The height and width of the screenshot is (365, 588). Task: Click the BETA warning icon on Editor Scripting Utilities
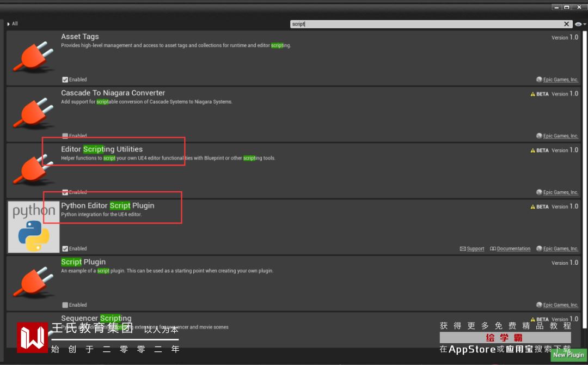(532, 150)
